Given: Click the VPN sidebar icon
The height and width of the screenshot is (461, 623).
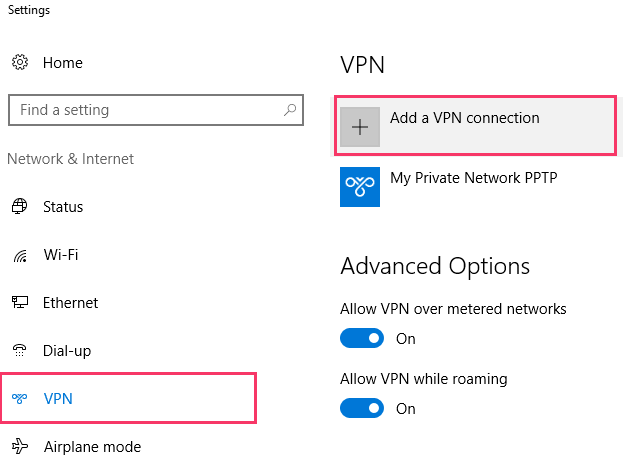Looking at the screenshot, I should [19, 398].
